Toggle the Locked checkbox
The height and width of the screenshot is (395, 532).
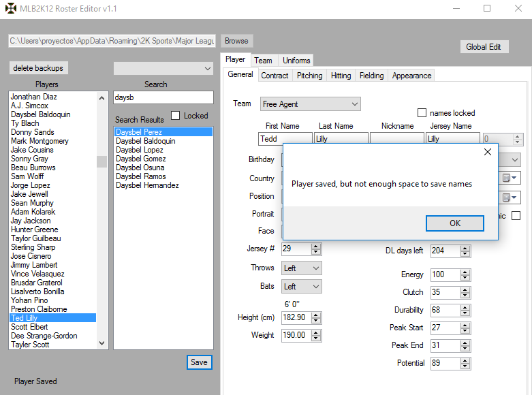pos(176,115)
